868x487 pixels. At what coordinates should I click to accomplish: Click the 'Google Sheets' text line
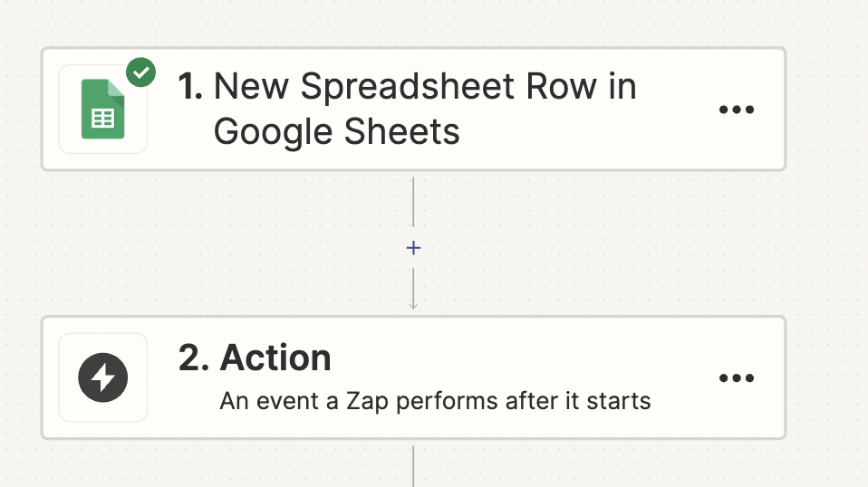point(336,132)
